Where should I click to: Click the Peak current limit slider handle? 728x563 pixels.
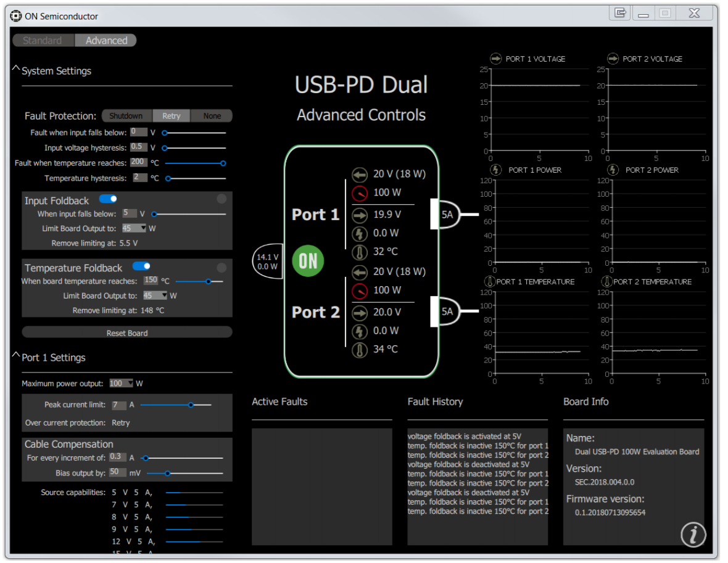191,405
